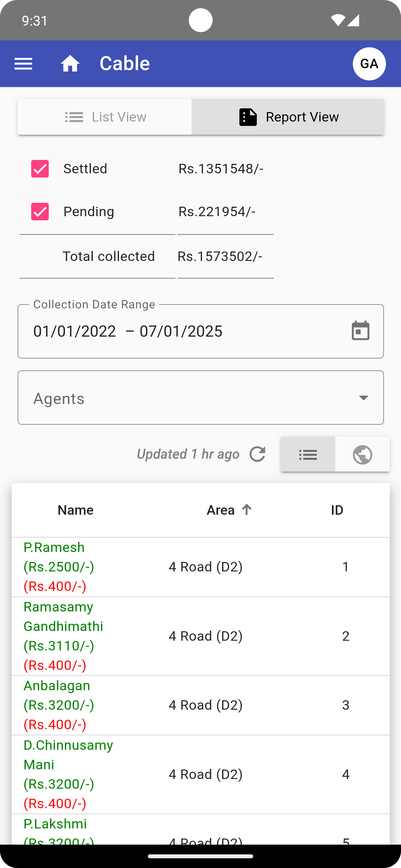This screenshot has height=868, width=401.
Task: Sort table by Name column
Action: (75, 510)
